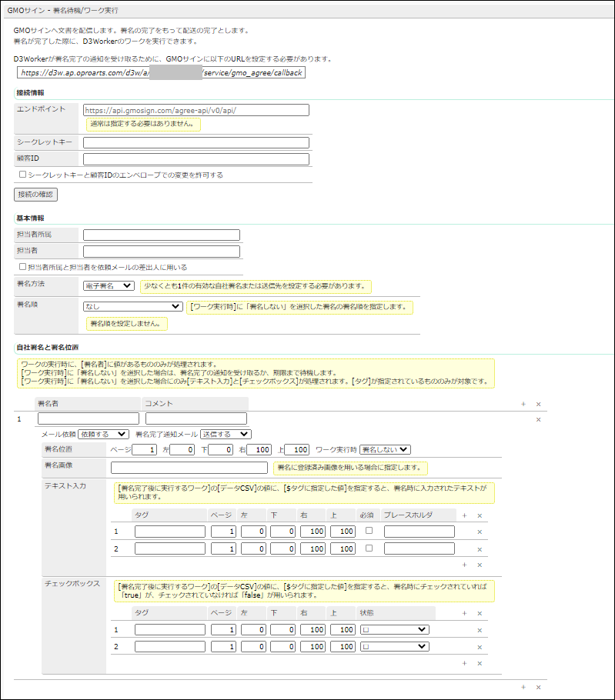Click the GMOサイン - 署名待機/ワーク実行 title
Viewport: 615px width, 700px height.
tap(63, 10)
